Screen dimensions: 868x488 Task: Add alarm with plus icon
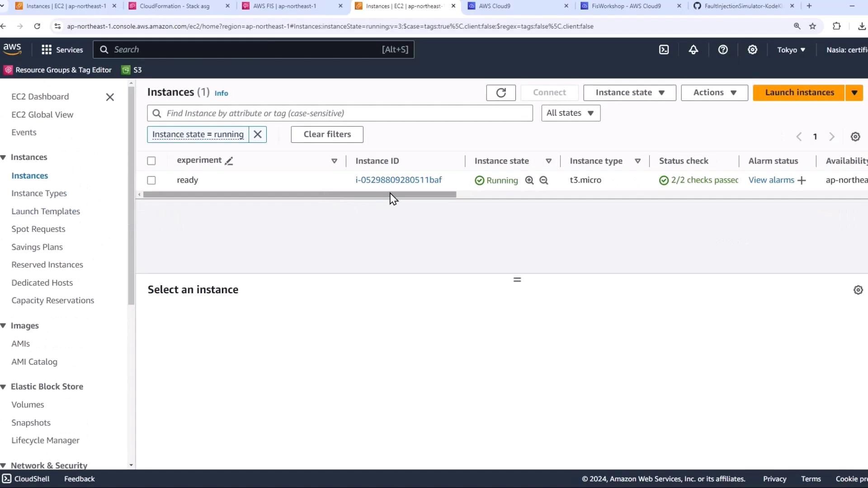(x=802, y=180)
